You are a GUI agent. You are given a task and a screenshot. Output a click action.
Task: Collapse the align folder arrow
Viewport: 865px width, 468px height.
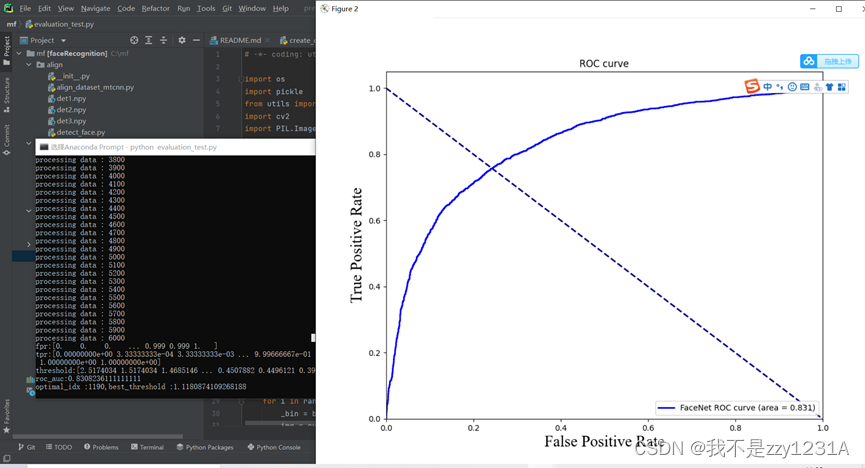(x=29, y=65)
